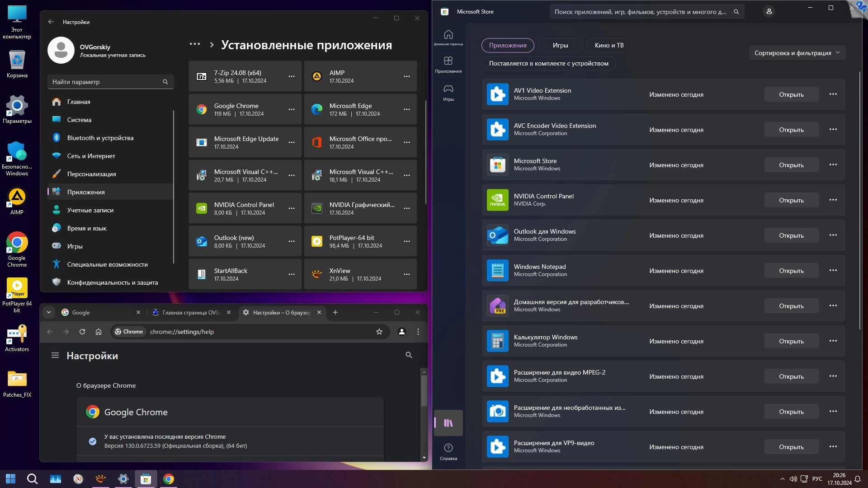Click Открыть for Windows Notepad
The image size is (868, 488).
(x=791, y=271)
